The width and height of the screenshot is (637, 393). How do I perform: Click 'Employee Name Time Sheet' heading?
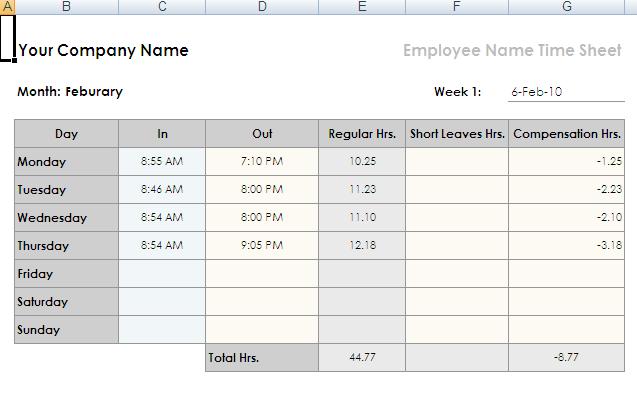512,50
